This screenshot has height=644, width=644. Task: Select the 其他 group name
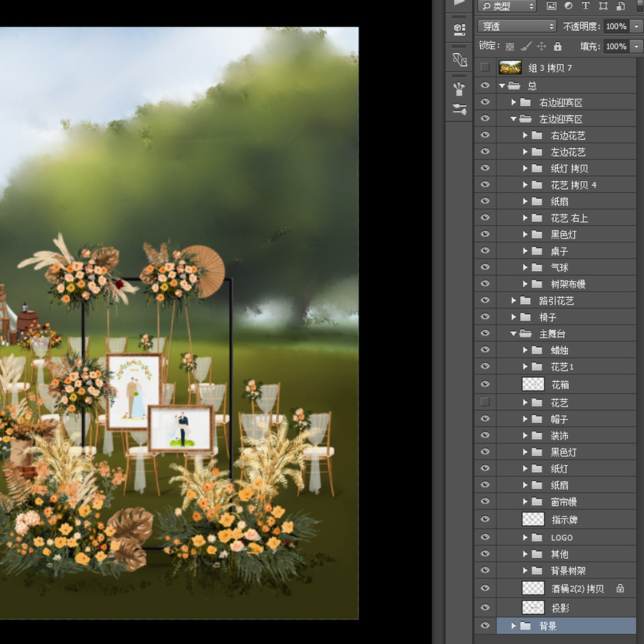pos(560,554)
